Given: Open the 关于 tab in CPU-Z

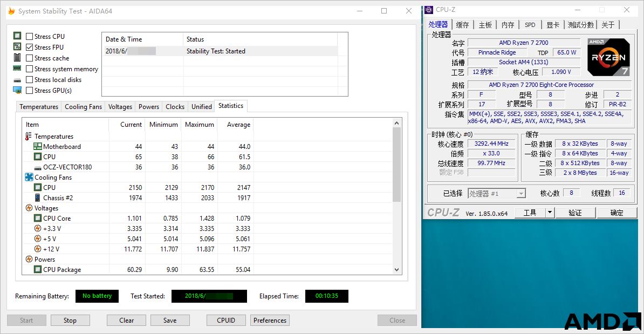Looking at the screenshot, I should 608,25.
